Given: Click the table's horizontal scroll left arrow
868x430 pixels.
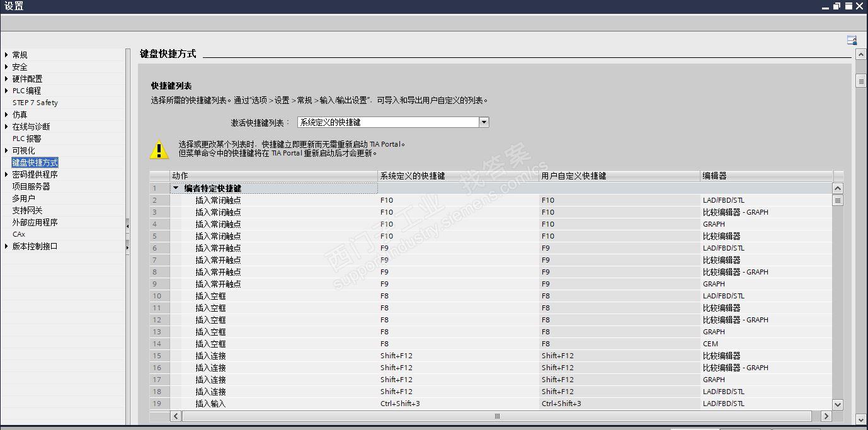Looking at the screenshot, I should (176, 416).
